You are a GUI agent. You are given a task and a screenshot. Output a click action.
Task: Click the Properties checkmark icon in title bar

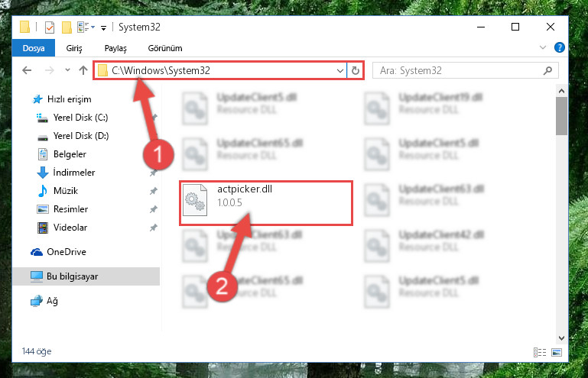coord(49,27)
